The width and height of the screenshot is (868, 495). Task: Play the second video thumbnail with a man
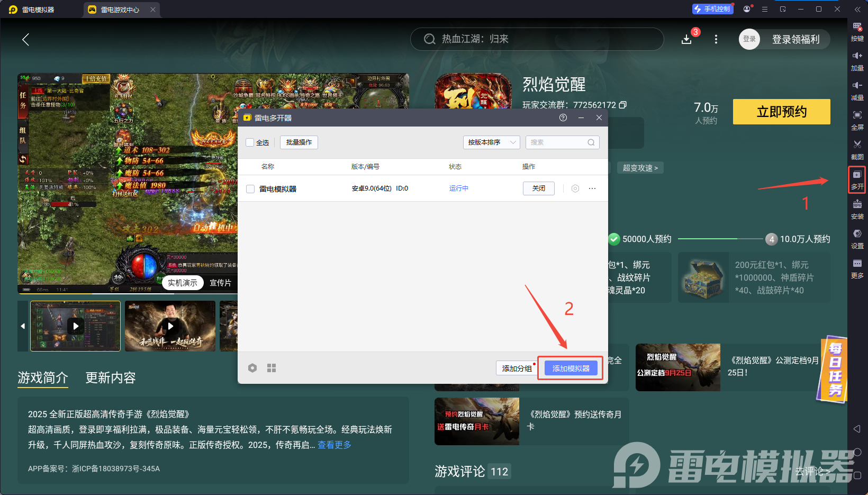170,326
